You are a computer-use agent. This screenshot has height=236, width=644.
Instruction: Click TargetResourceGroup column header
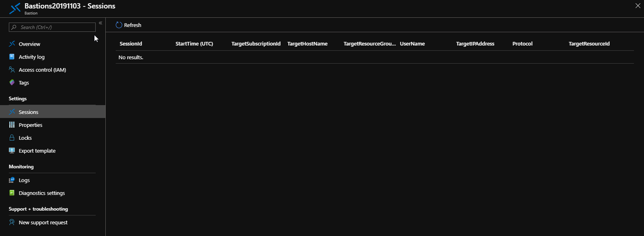tap(370, 44)
